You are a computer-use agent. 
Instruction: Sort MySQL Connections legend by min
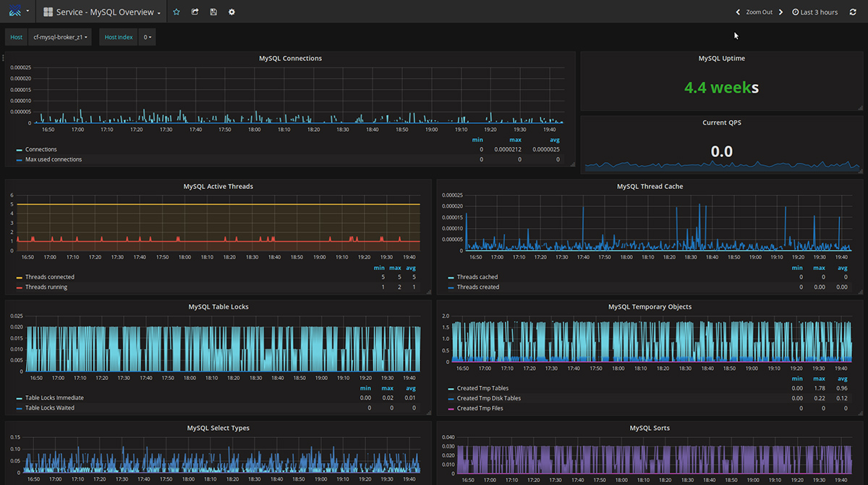pyautogui.click(x=477, y=140)
